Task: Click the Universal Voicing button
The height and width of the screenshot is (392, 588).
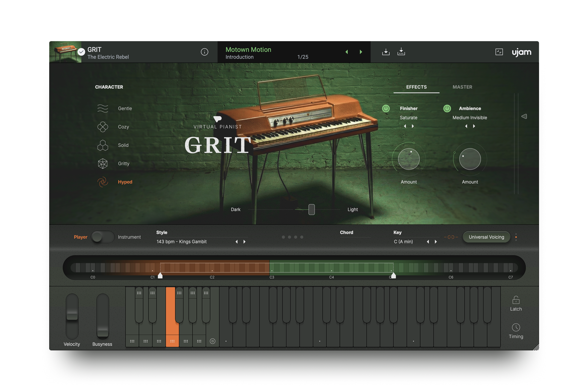Action: pyautogui.click(x=486, y=237)
